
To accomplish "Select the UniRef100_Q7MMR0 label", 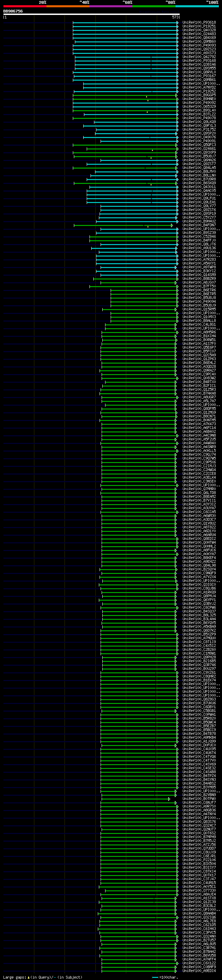I will tap(199, 489).
